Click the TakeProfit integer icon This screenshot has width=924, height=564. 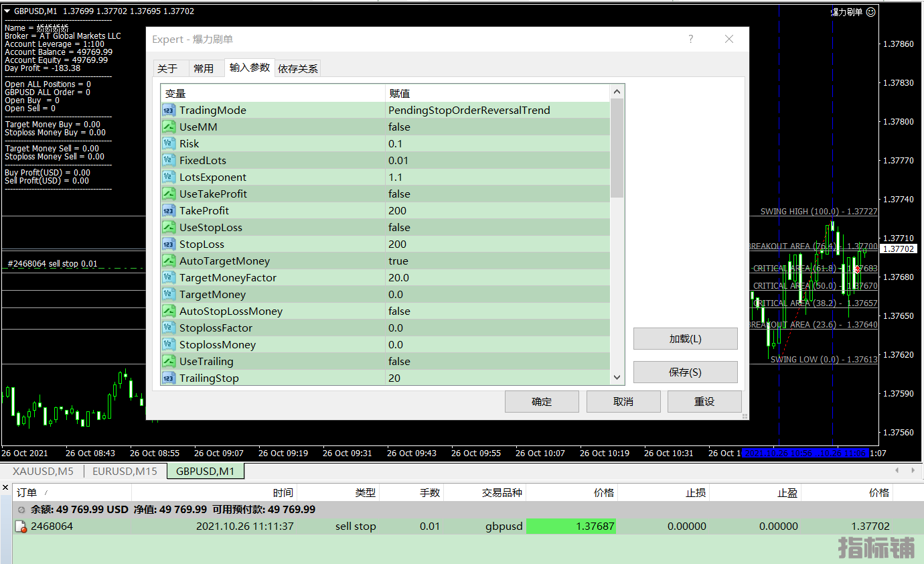[x=169, y=211]
